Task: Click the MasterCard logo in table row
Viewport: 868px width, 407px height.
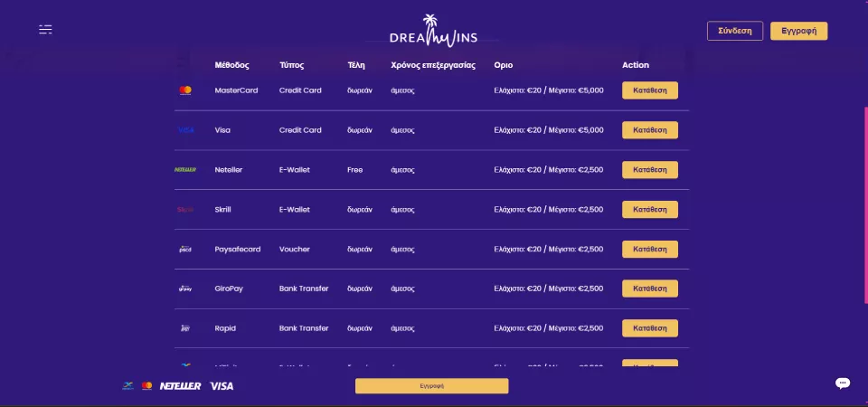Action: (185, 90)
